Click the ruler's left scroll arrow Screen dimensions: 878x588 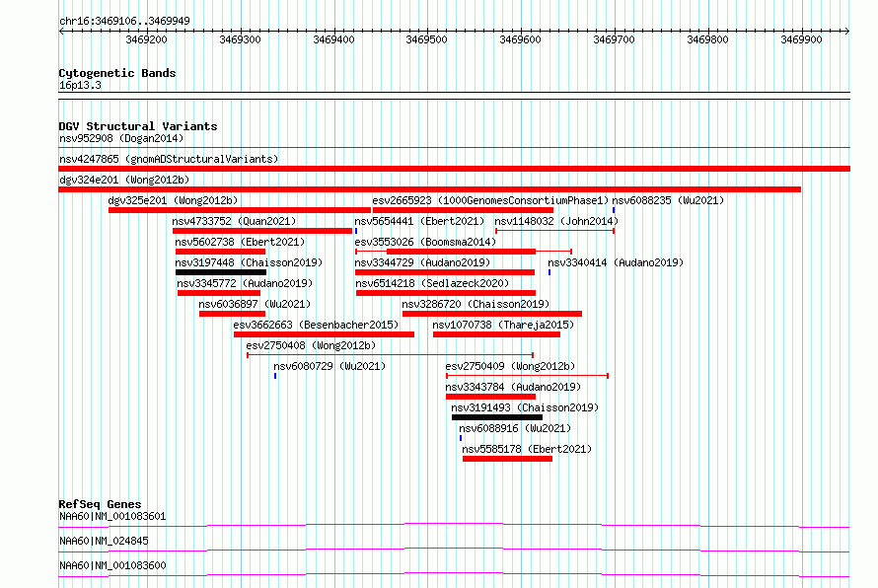point(61,31)
